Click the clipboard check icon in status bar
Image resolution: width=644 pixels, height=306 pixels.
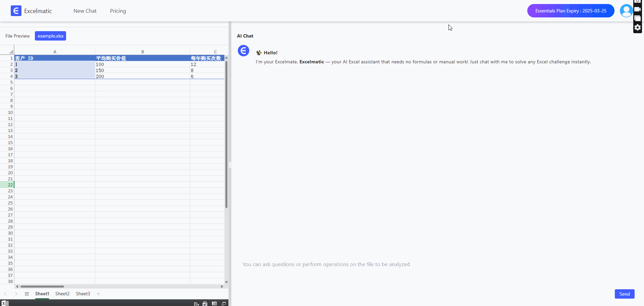pyautogui.click(x=205, y=304)
